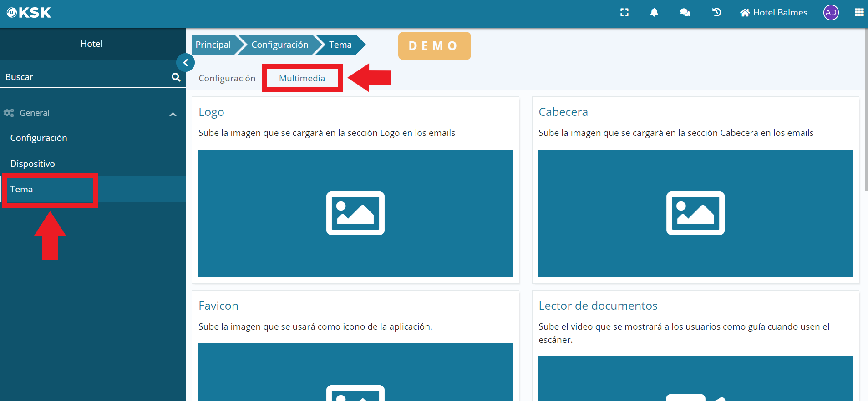The height and width of the screenshot is (401, 868).
Task: Open the history clock icon
Action: (716, 13)
